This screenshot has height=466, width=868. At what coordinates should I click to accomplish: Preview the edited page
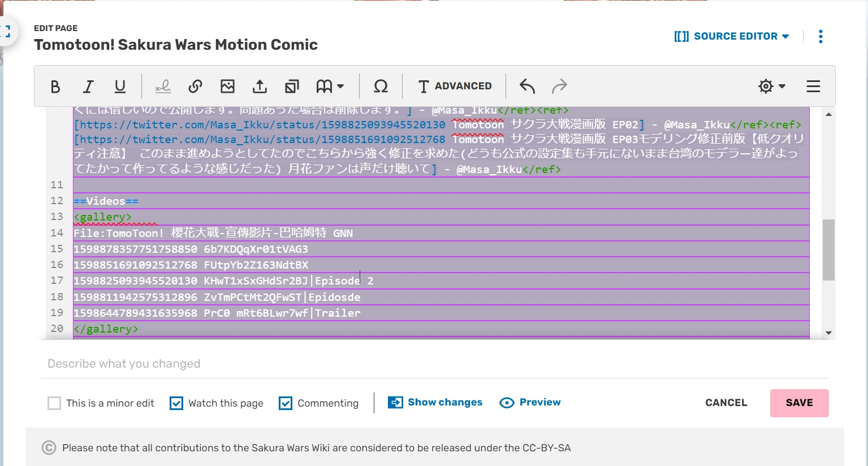pos(530,402)
